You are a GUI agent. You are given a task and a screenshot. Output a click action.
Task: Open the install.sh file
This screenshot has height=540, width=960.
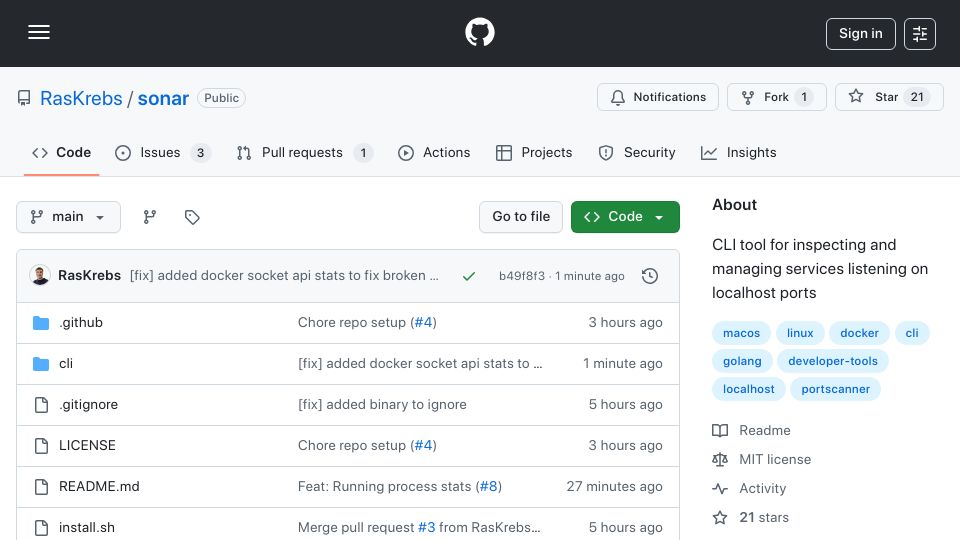(x=86, y=528)
